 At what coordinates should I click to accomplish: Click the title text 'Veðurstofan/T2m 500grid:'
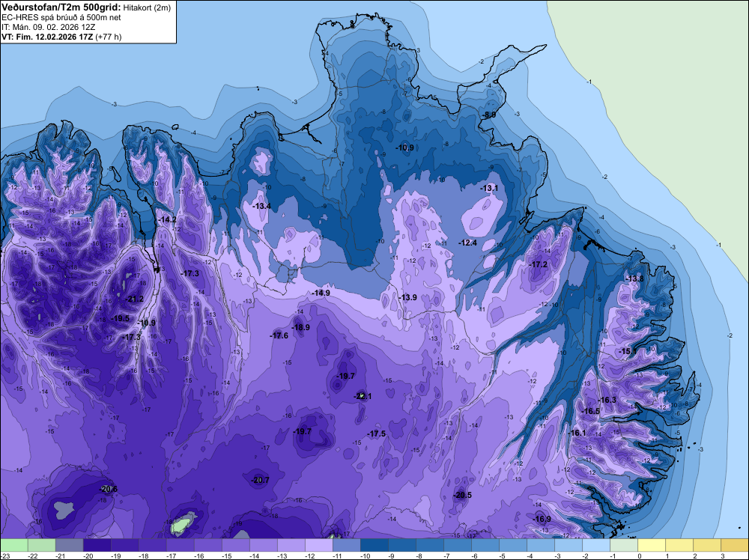tap(61, 7)
